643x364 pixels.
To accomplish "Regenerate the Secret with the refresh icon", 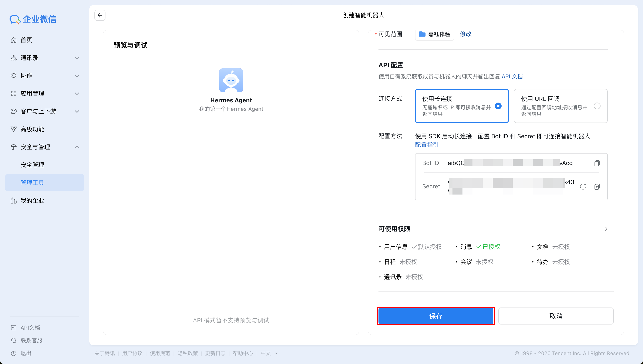I will tap(583, 186).
